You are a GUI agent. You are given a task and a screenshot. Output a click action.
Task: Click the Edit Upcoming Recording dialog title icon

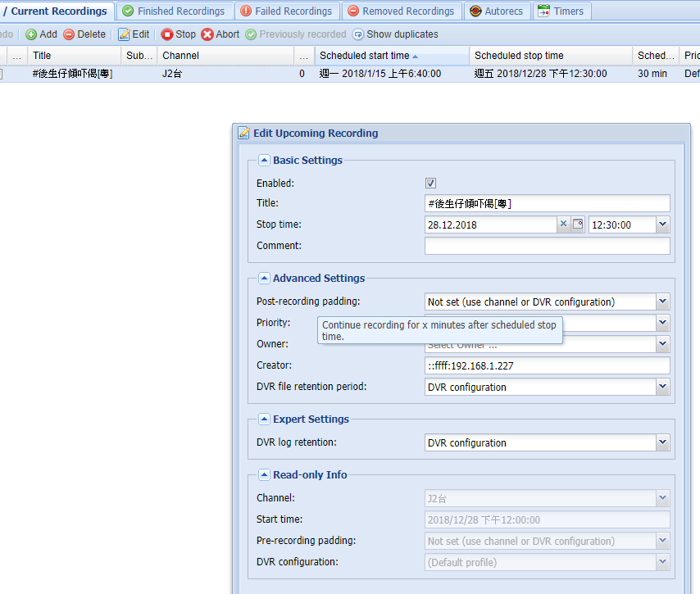243,133
